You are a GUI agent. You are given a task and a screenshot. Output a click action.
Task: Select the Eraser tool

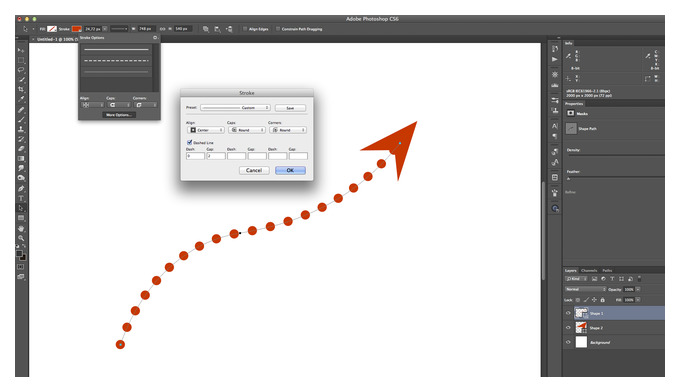point(21,149)
